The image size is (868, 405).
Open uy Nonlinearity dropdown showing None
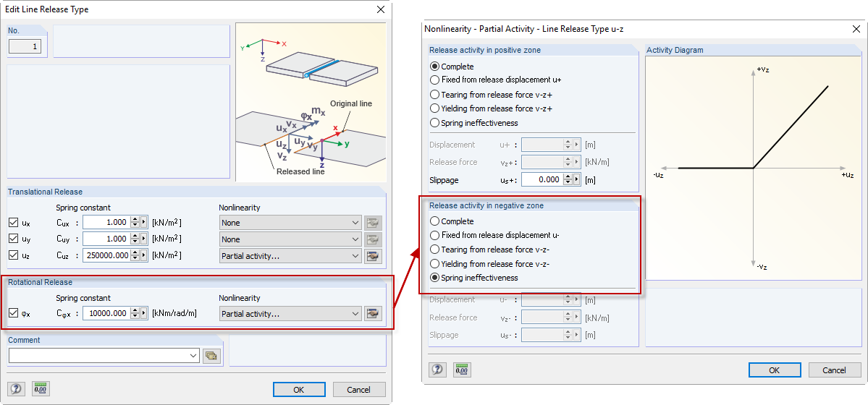click(290, 239)
